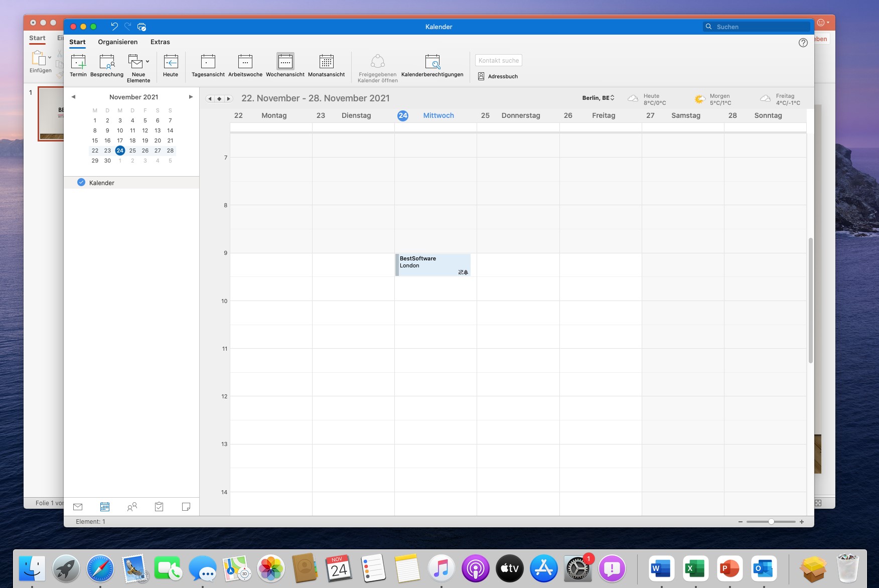Screen dimensions: 879x588
Task: Open the People contacts view icon
Action: (x=132, y=507)
